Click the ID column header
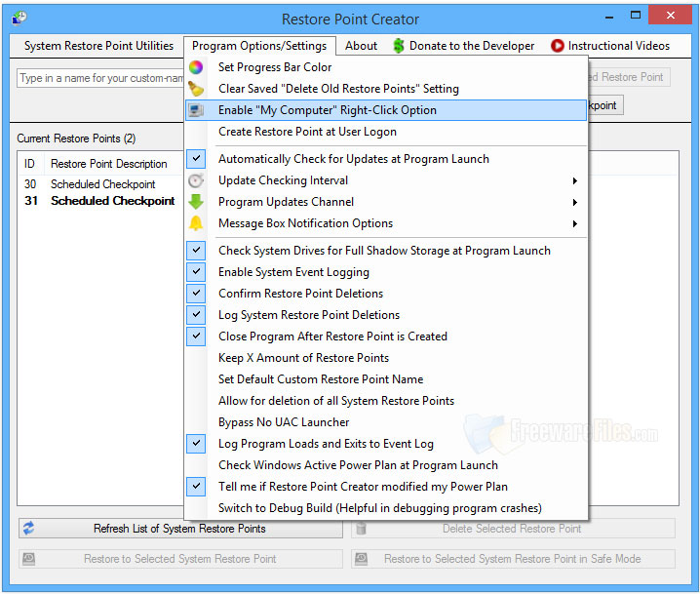This screenshot has width=700, height=594. (30, 164)
